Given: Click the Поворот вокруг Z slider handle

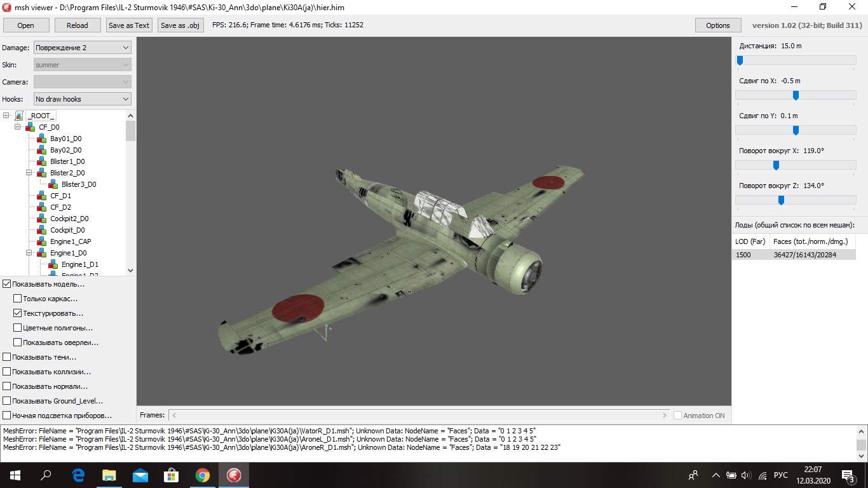Looking at the screenshot, I should tap(781, 200).
